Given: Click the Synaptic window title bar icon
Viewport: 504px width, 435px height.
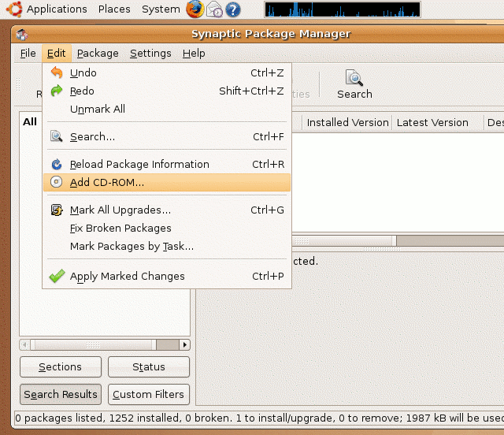Looking at the screenshot, I should 22,35.
